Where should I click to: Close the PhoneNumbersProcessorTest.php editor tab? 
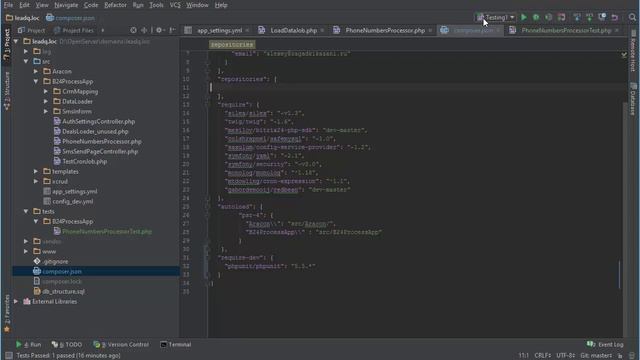tap(617, 31)
